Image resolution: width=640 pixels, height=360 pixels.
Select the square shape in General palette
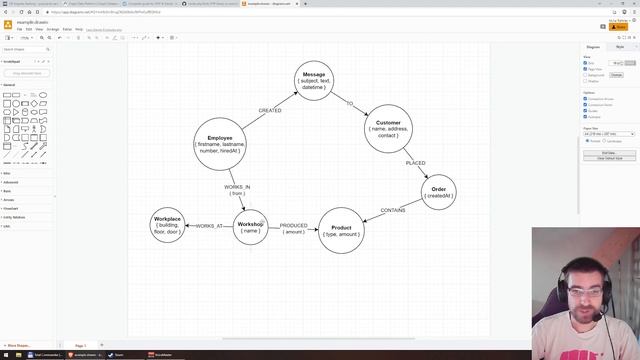7,104
